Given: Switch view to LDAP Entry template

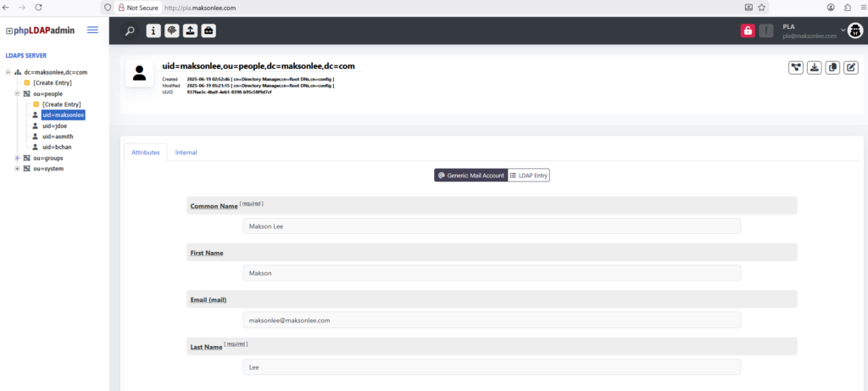Looking at the screenshot, I should [x=530, y=175].
